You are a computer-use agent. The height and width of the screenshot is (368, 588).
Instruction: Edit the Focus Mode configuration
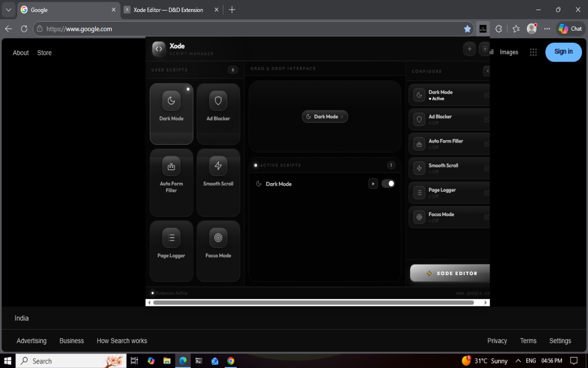coord(486,217)
